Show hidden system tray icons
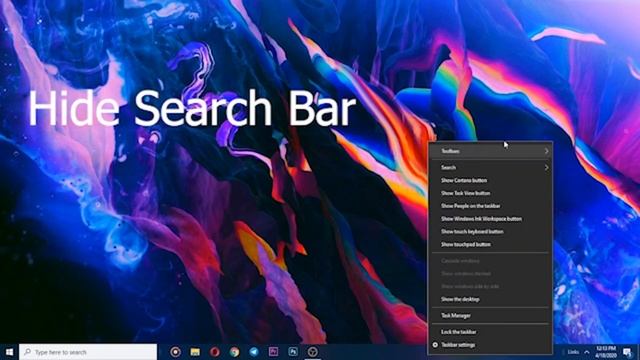The image size is (640, 360). tap(587, 352)
